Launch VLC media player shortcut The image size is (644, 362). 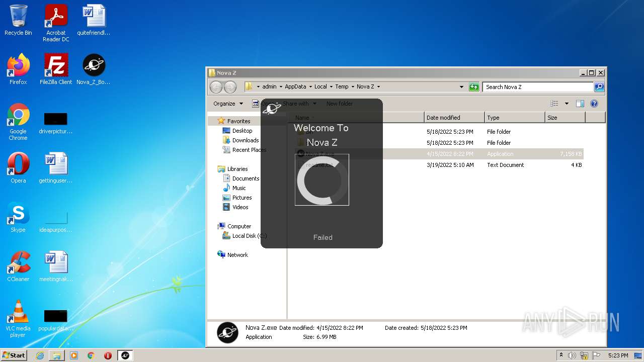[18, 319]
